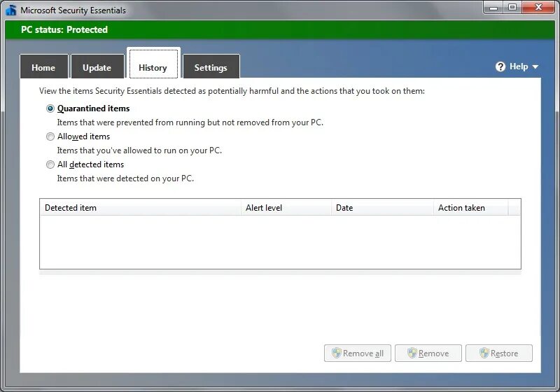
Task: Switch to the Update tab
Action: (x=97, y=66)
